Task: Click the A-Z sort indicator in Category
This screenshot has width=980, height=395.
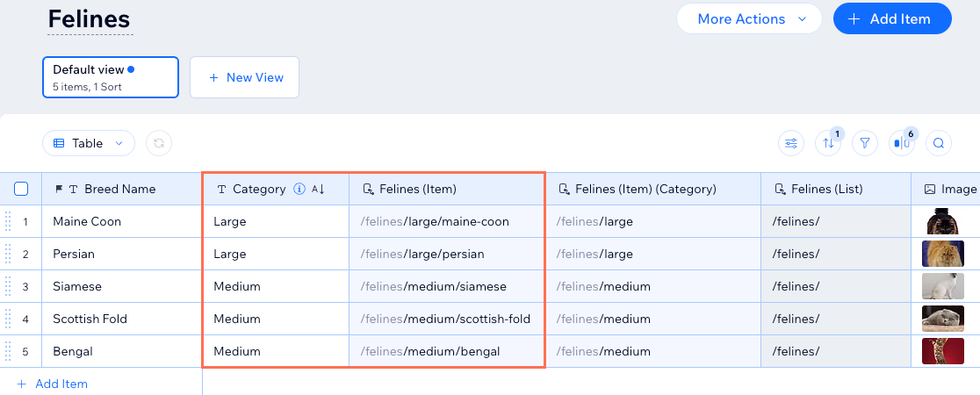Action: point(318,189)
